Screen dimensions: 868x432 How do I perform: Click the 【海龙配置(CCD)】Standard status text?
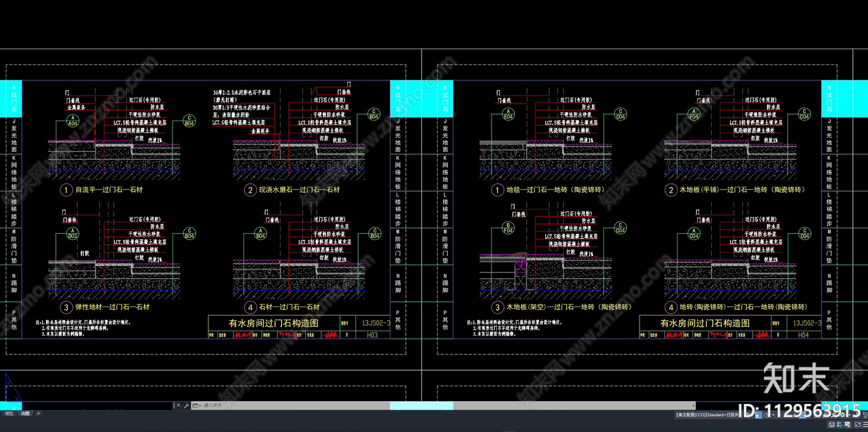[x=707, y=415]
